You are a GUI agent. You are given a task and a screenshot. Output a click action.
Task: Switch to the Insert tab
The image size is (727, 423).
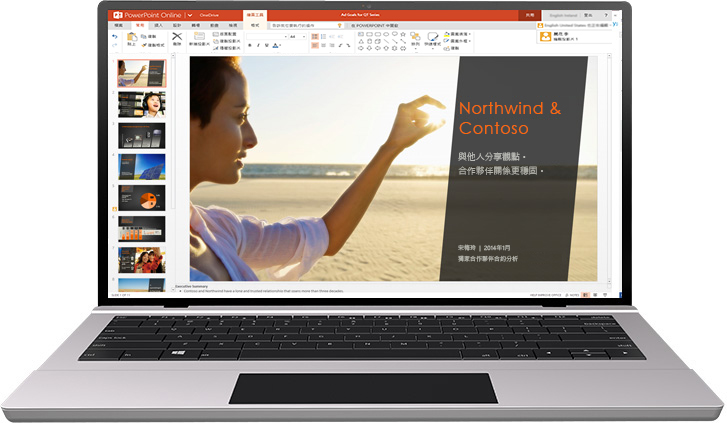click(159, 26)
